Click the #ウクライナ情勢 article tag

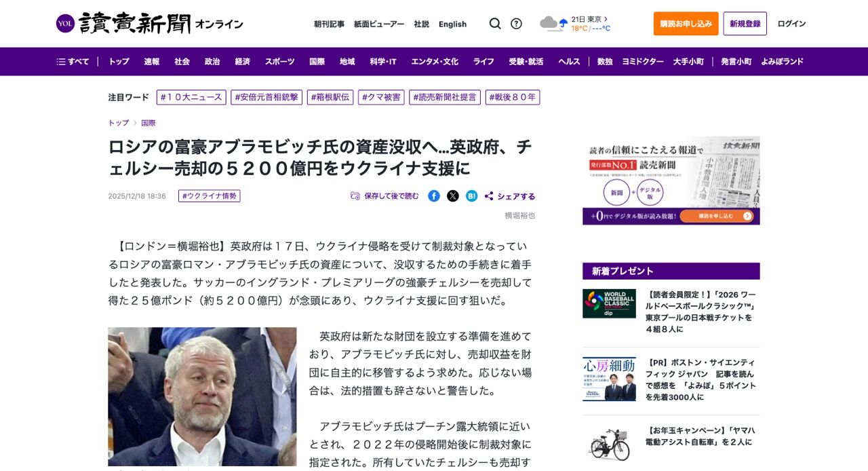click(210, 196)
